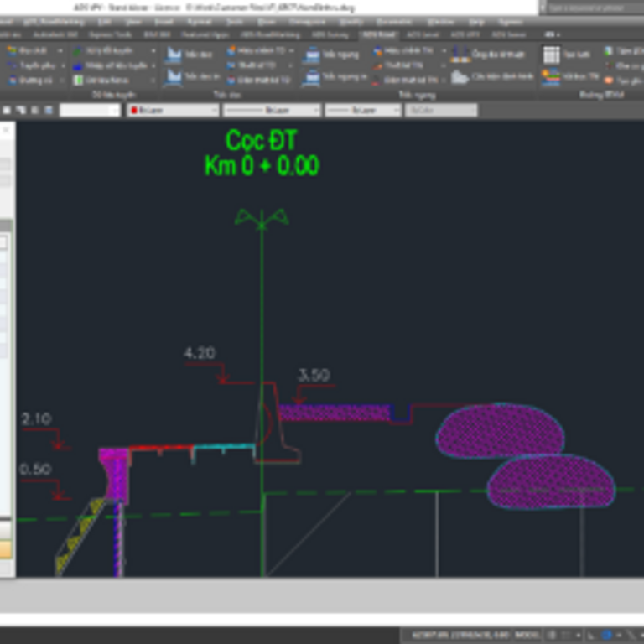Click the Trắc dọc profile icon

pyautogui.click(x=173, y=55)
